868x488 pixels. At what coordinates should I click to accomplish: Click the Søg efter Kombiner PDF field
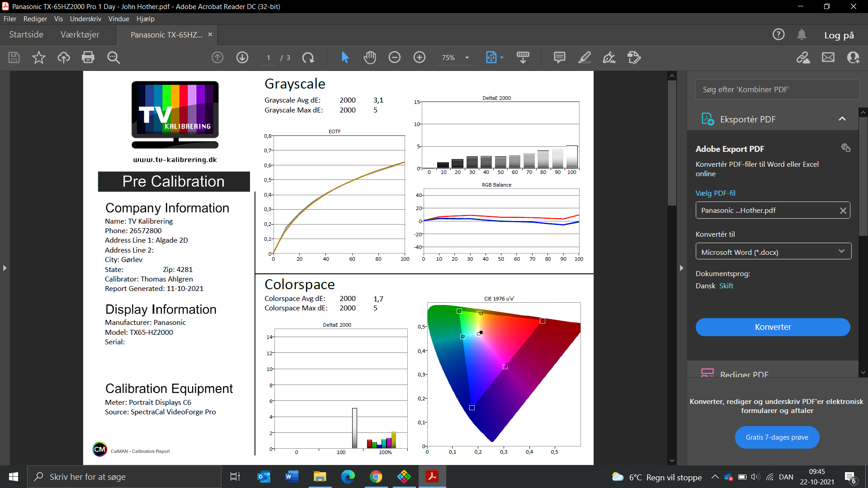pyautogui.click(x=777, y=89)
